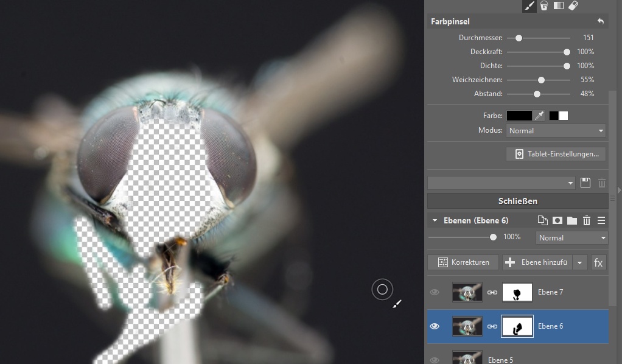Create a layer group with the folder icon

tap(572, 220)
